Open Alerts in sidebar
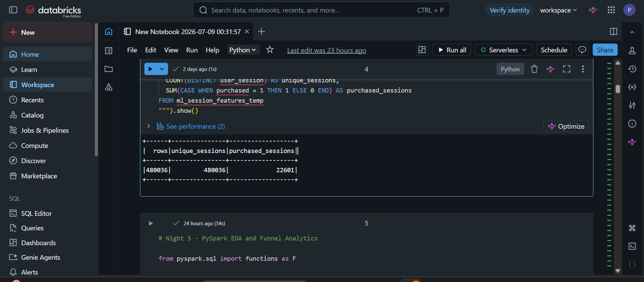The width and height of the screenshot is (644, 282). coord(48,272)
